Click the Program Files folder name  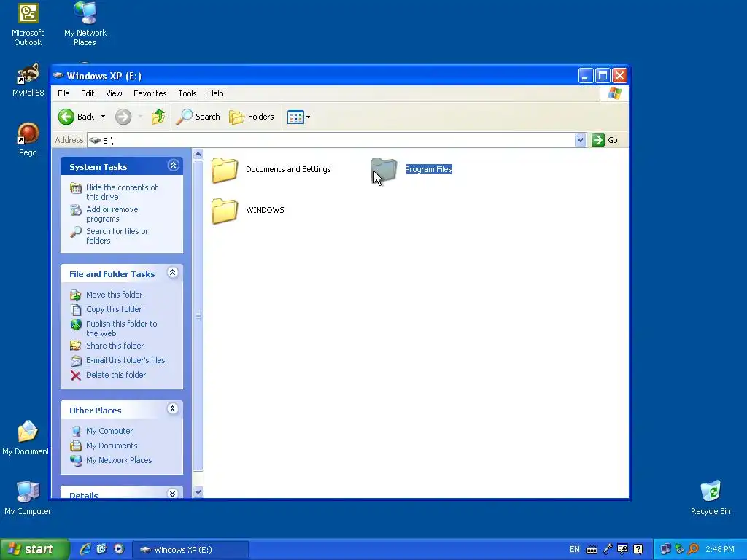coord(428,169)
